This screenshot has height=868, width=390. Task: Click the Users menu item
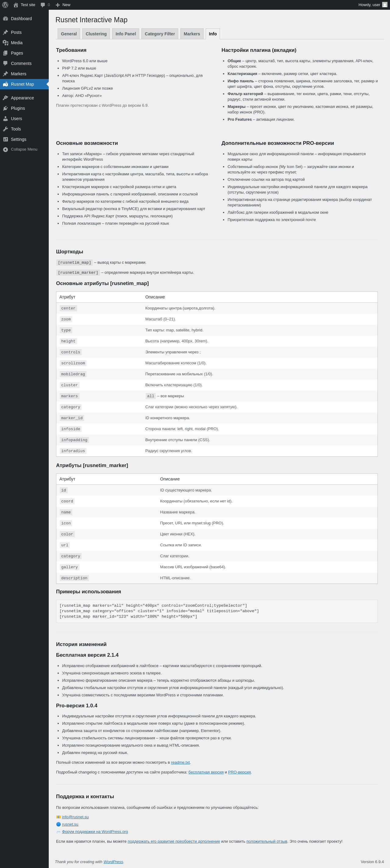[x=16, y=119]
